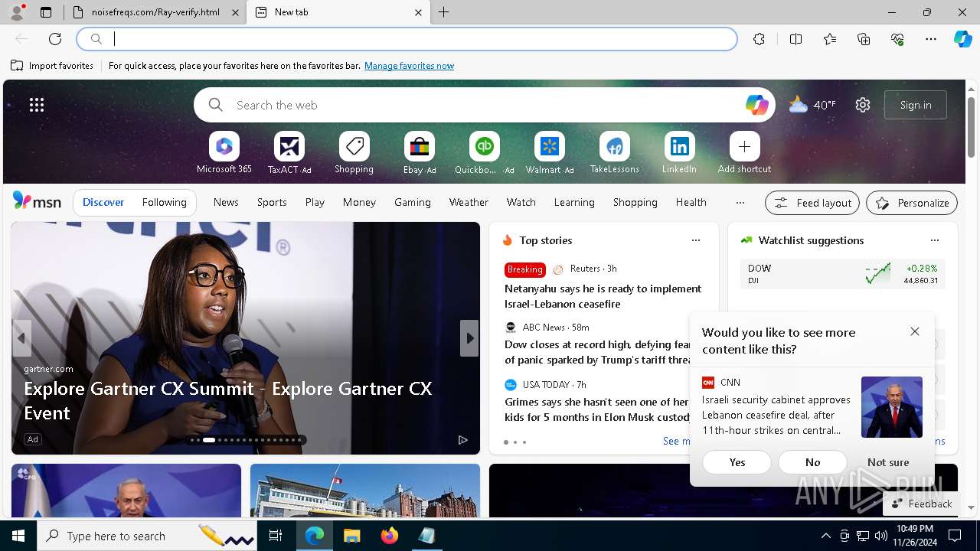Select the Discover feed tab
The height and width of the screenshot is (551, 980).
[103, 202]
